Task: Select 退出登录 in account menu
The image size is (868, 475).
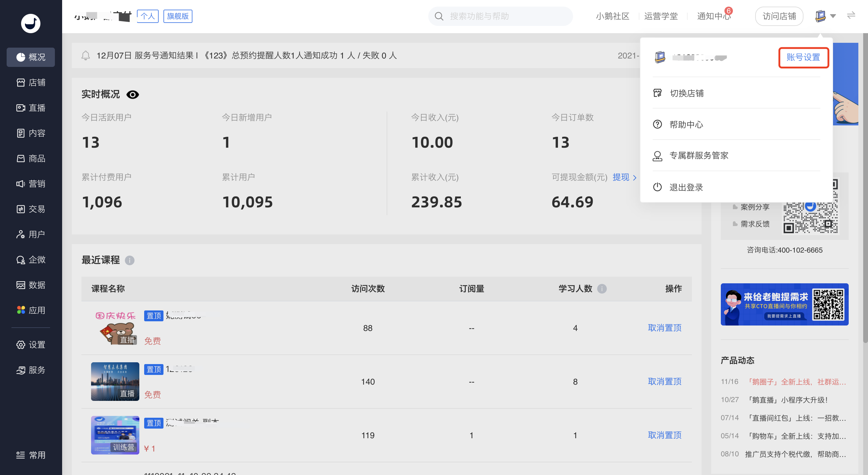Action: [x=686, y=187]
